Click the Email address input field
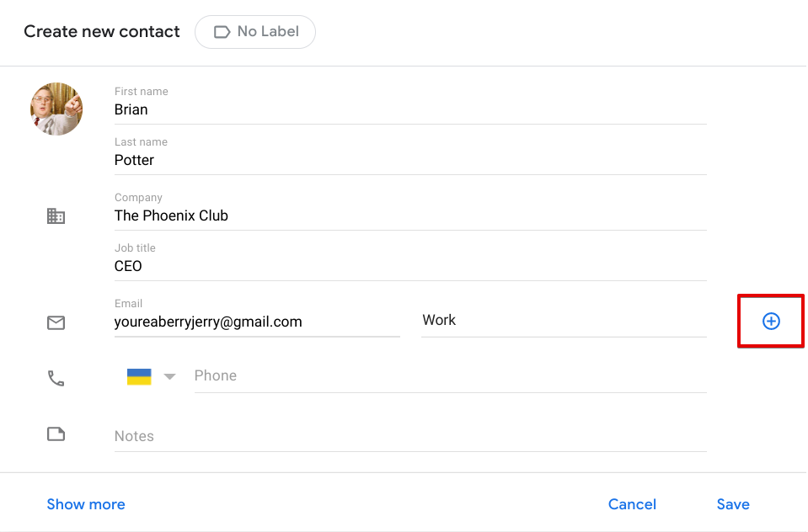The image size is (808, 532). click(x=256, y=322)
